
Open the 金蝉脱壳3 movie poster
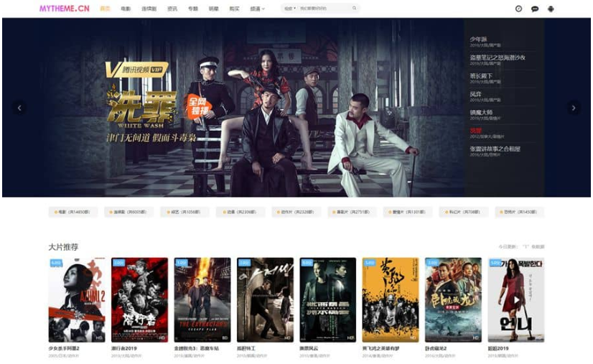pyautogui.click(x=202, y=299)
